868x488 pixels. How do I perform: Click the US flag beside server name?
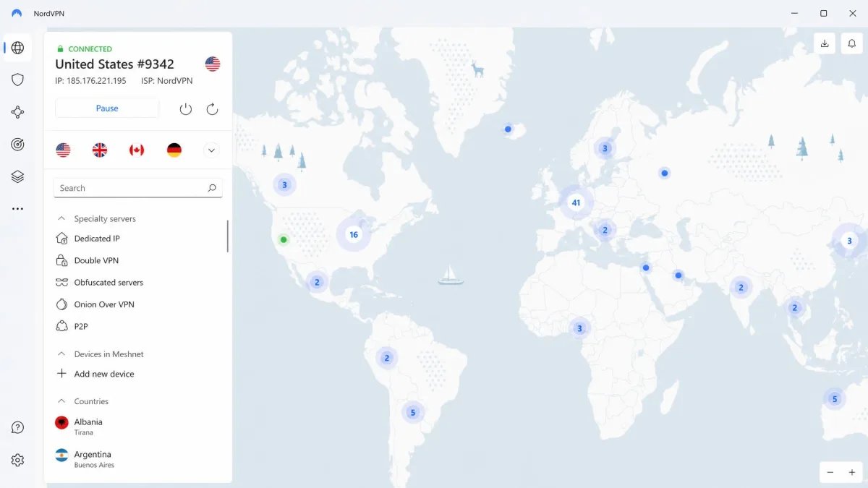click(213, 64)
